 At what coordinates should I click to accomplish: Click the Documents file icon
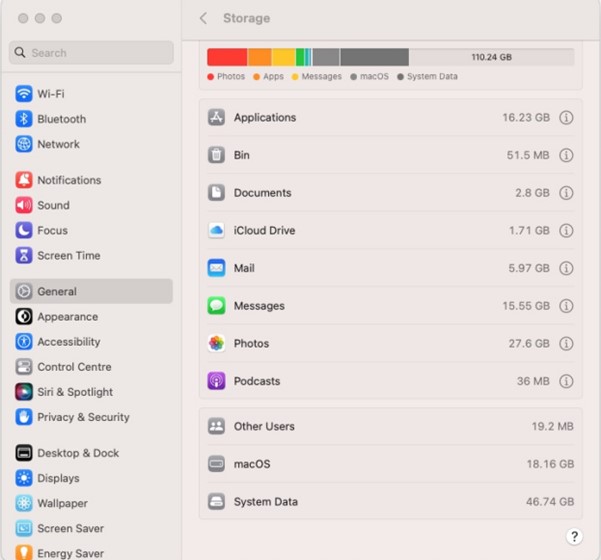pyautogui.click(x=216, y=192)
